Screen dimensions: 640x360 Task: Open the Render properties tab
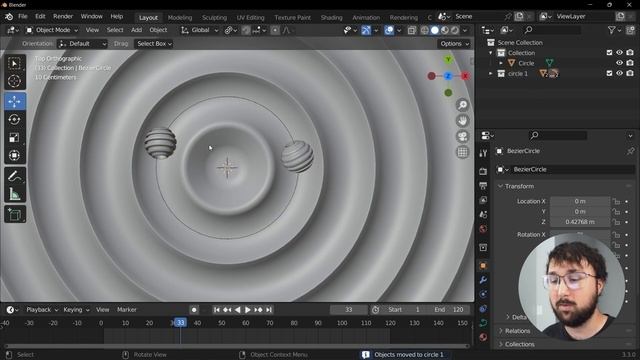coord(483,171)
